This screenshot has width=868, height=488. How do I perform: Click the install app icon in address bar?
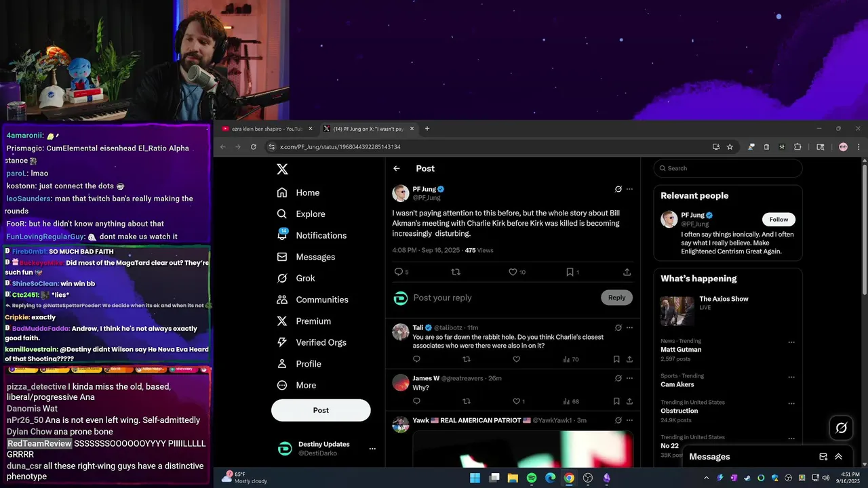[x=716, y=147]
